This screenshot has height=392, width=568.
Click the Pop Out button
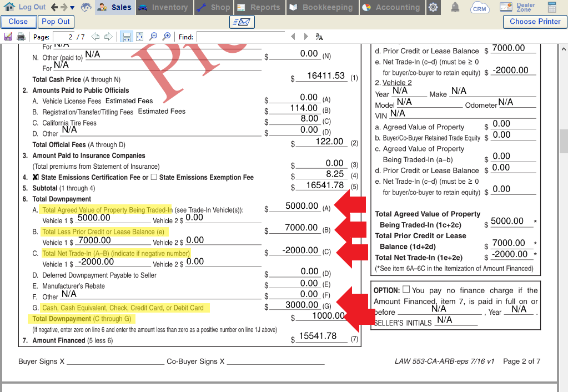click(x=56, y=22)
